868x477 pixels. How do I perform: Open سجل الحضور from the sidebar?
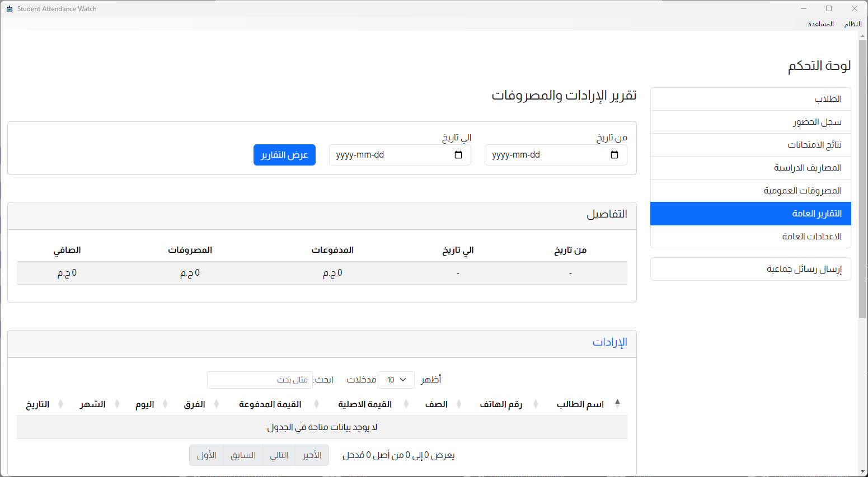[x=750, y=122]
